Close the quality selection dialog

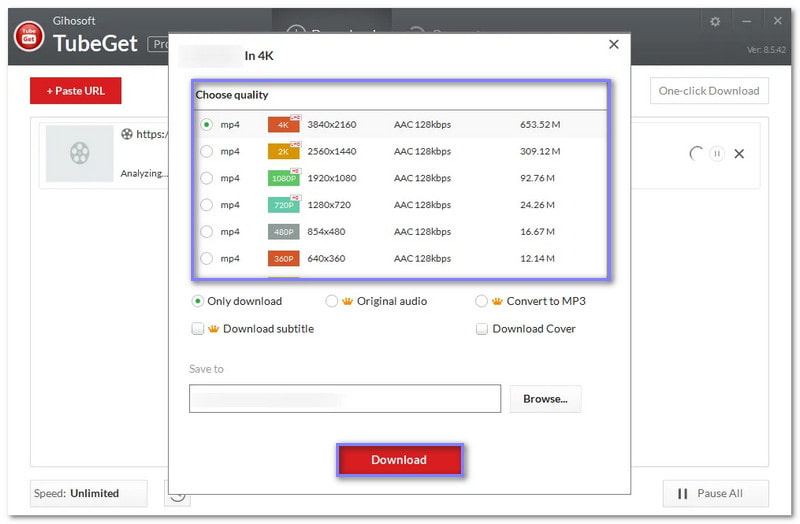click(613, 44)
